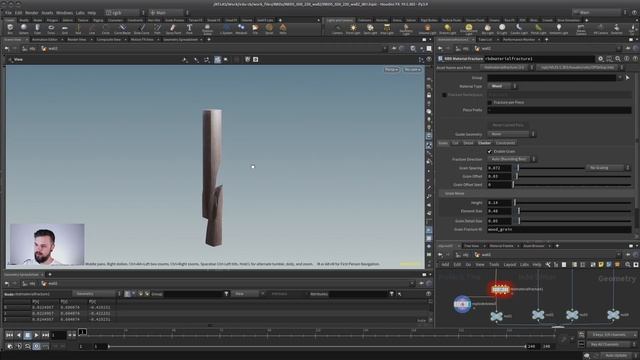The image size is (640, 360).
Task: Open the No cam viewport dropdown
Action: point(412,70)
